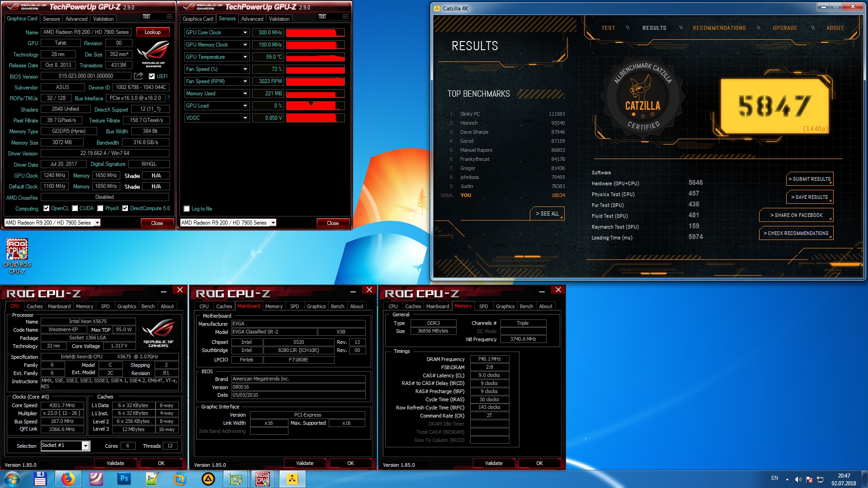
Task: Click the GPU Load sensor graph
Action: [x=315, y=106]
